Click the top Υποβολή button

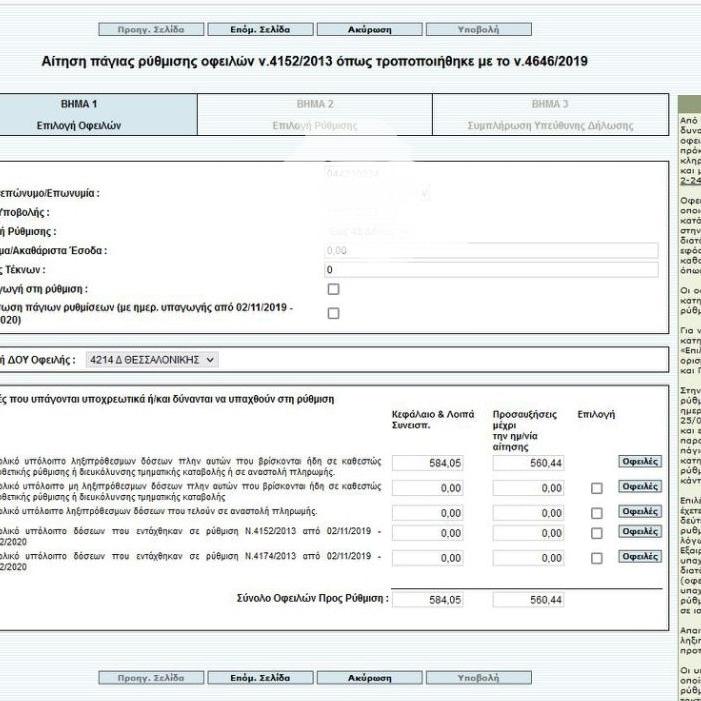click(x=478, y=30)
